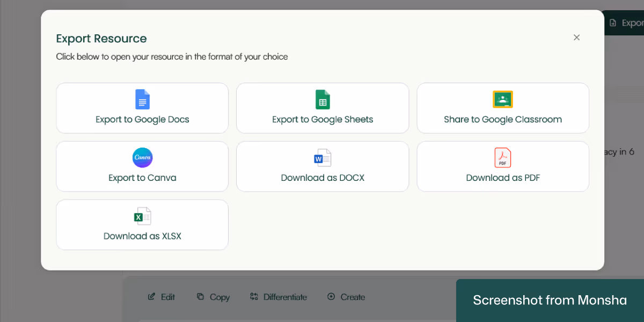Open the Export to Canva label
The image size is (644, 322).
click(x=142, y=178)
